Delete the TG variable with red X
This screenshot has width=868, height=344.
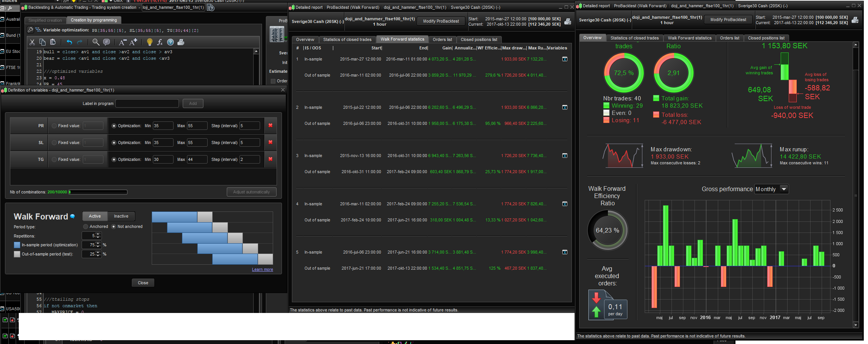tap(270, 159)
